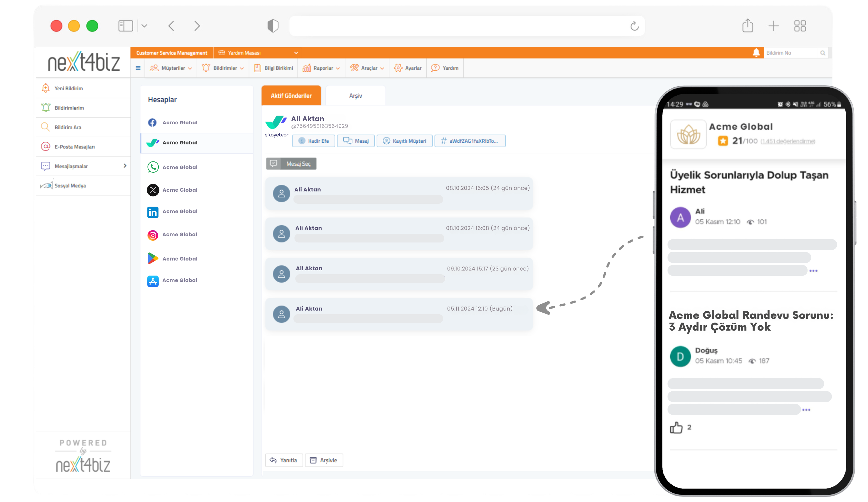Click the browser share icon
The height and width of the screenshot is (502, 868).
(x=747, y=26)
